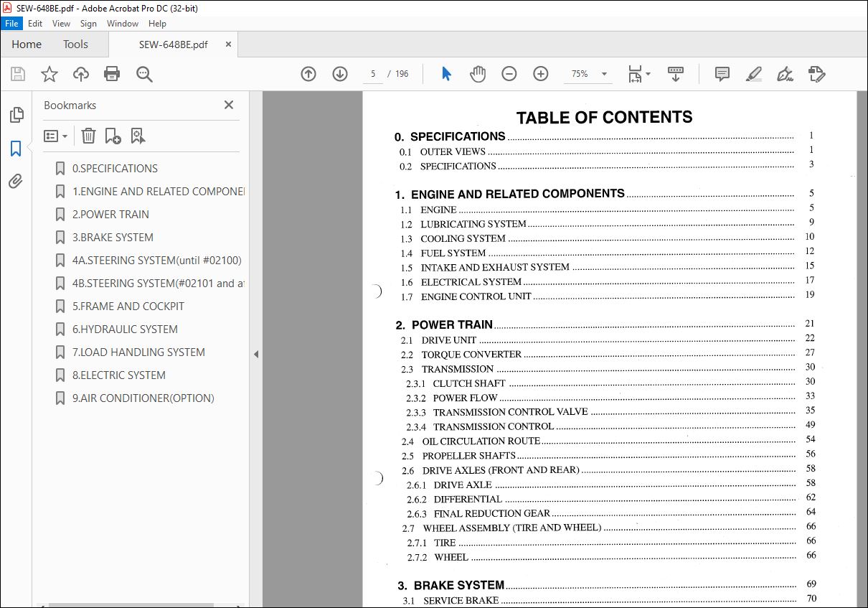Jump to 9.AIR CONDITIONER(OPTION) bookmark
868x608 pixels.
[143, 398]
